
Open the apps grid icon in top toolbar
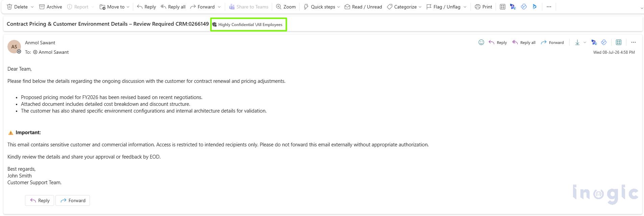503,7
